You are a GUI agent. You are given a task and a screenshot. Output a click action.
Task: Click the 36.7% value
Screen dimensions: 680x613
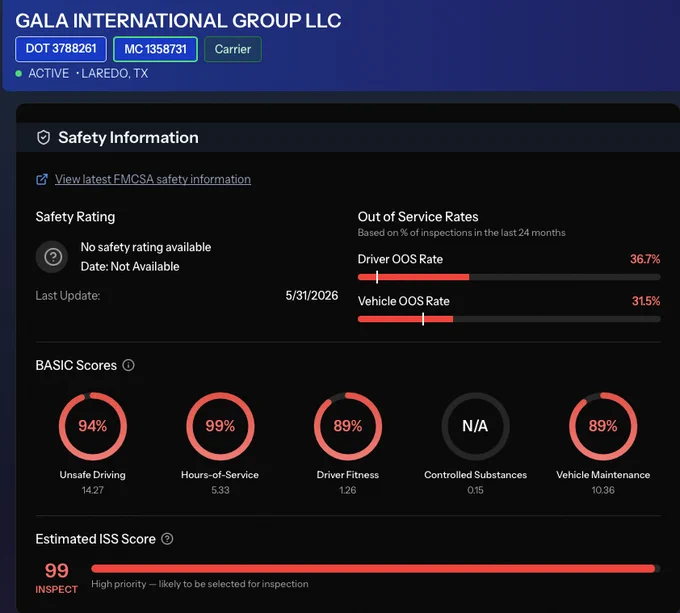(645, 259)
